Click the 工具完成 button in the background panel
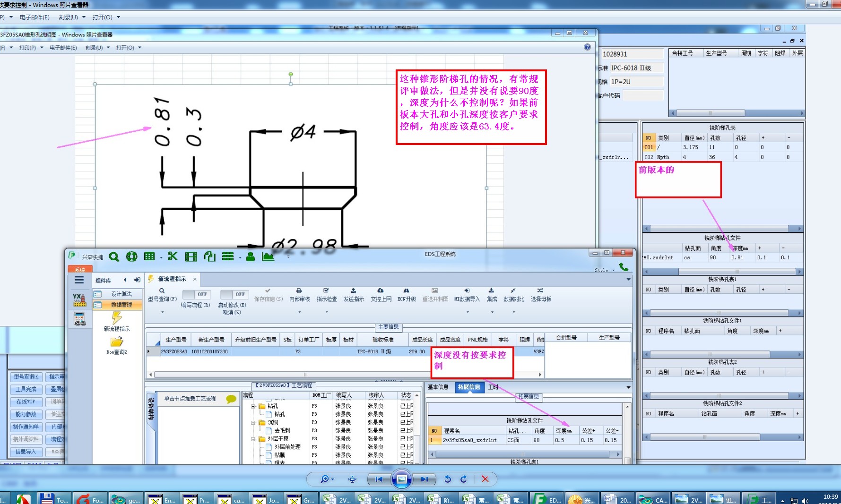 click(26, 389)
